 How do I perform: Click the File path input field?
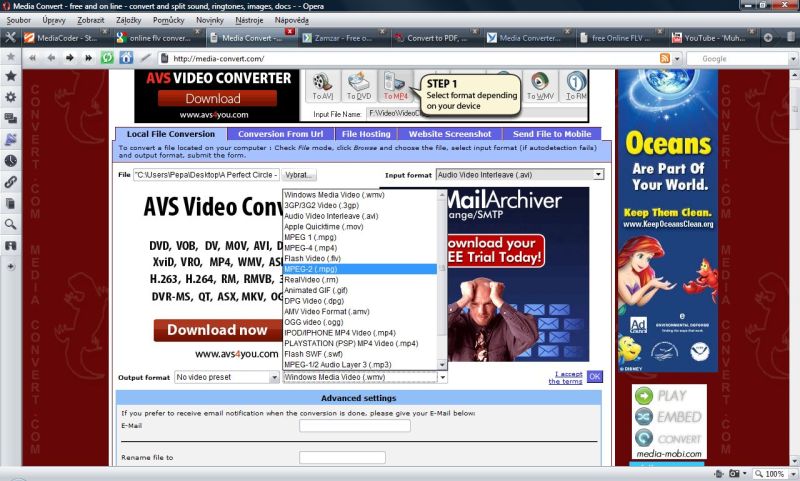(x=206, y=175)
